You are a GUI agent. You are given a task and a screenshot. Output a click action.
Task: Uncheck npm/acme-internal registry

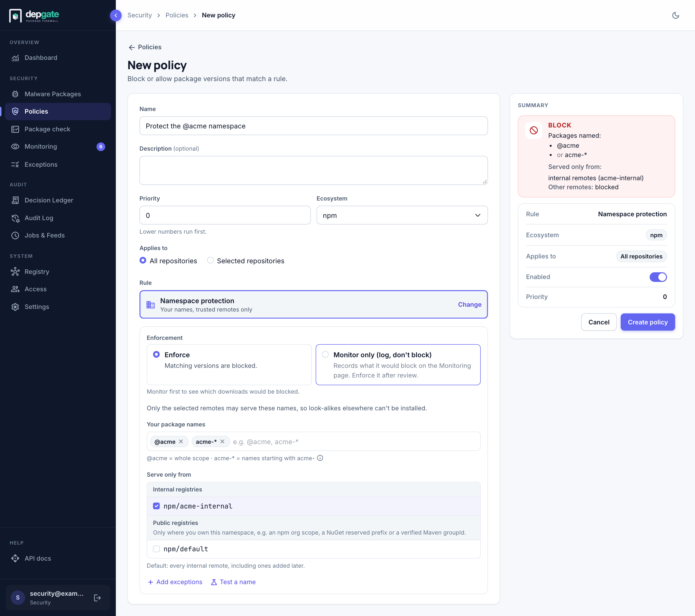(156, 506)
